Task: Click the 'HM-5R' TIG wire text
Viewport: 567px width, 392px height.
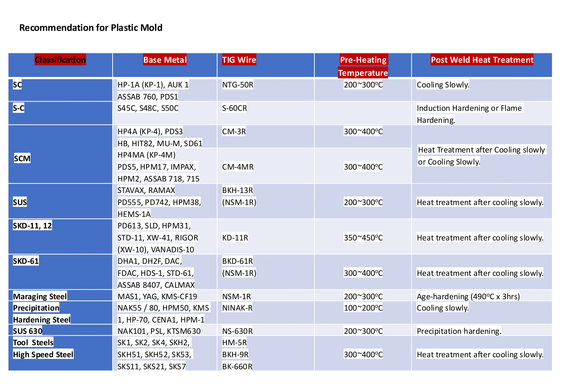Action: (234, 343)
